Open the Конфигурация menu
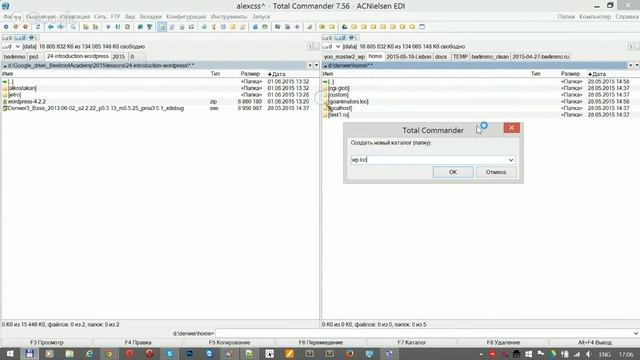 tap(186, 17)
